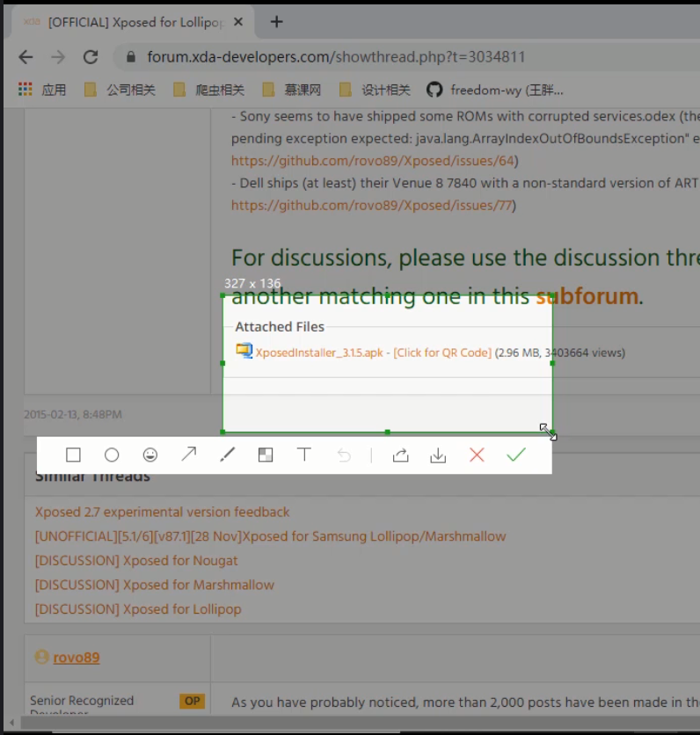The height and width of the screenshot is (735, 700).
Task: Open a new browser tab
Action: tap(277, 22)
